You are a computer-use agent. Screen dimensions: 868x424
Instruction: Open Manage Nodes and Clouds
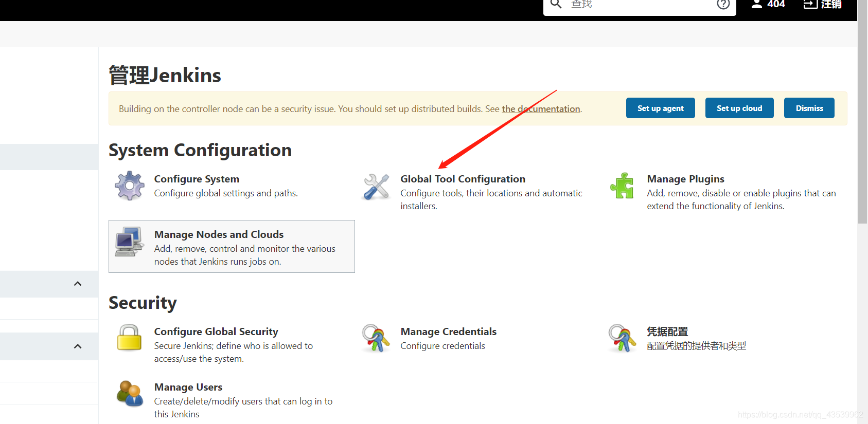click(x=219, y=234)
